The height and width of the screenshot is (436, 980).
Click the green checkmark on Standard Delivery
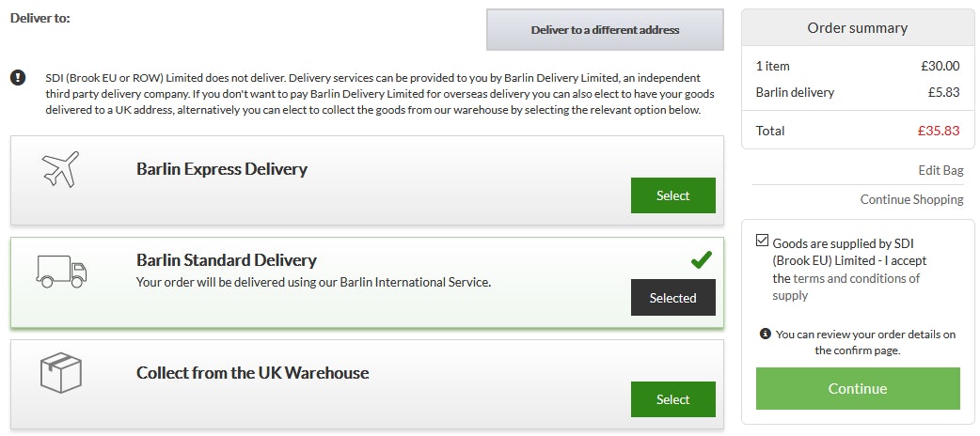click(701, 259)
